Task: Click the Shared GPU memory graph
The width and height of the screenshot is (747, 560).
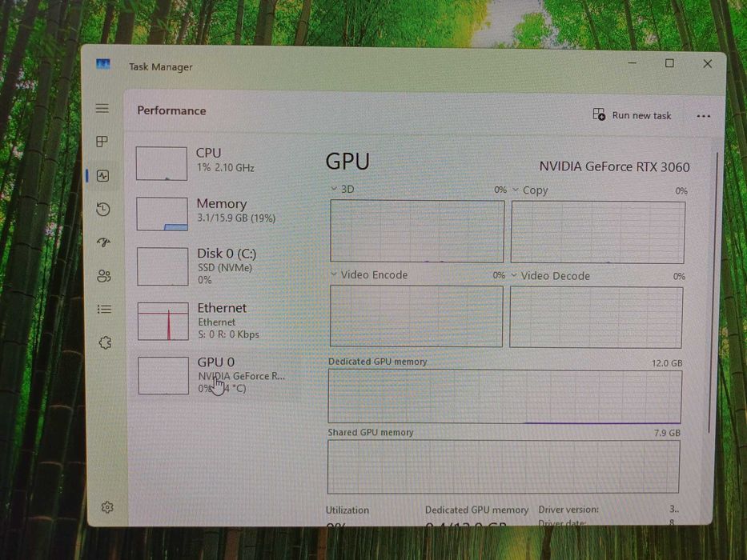Action: coord(503,466)
